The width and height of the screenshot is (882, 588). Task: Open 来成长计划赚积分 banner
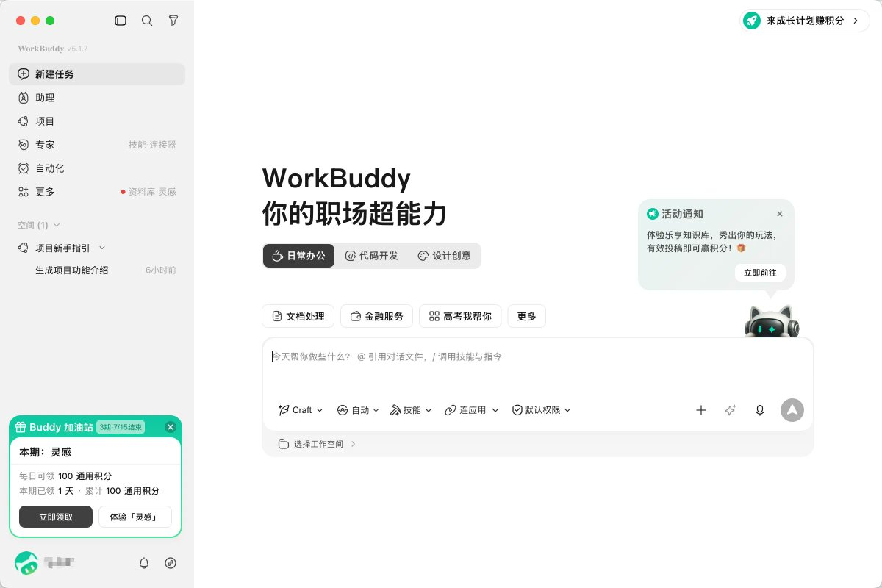click(806, 21)
